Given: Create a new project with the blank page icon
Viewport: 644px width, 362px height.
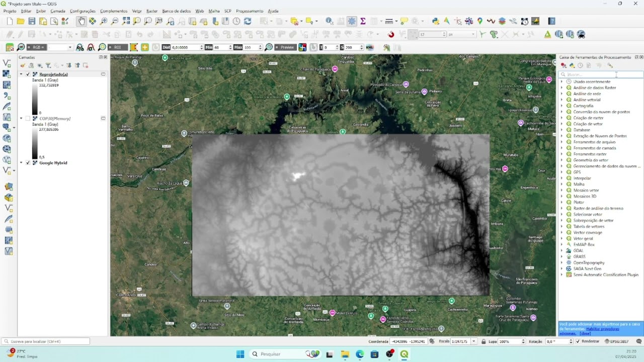Looking at the screenshot, I should pyautogui.click(x=10, y=21).
